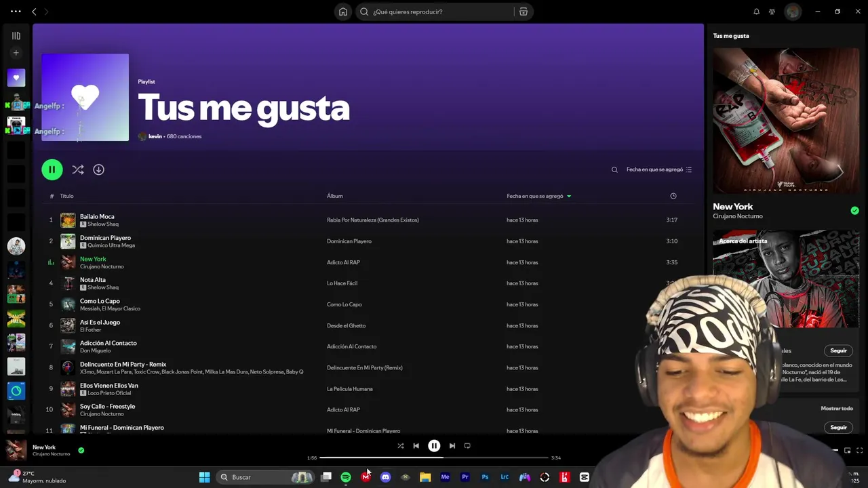The width and height of the screenshot is (868, 488).
Task: Toggle repeat in player bar
Action: [467, 446]
